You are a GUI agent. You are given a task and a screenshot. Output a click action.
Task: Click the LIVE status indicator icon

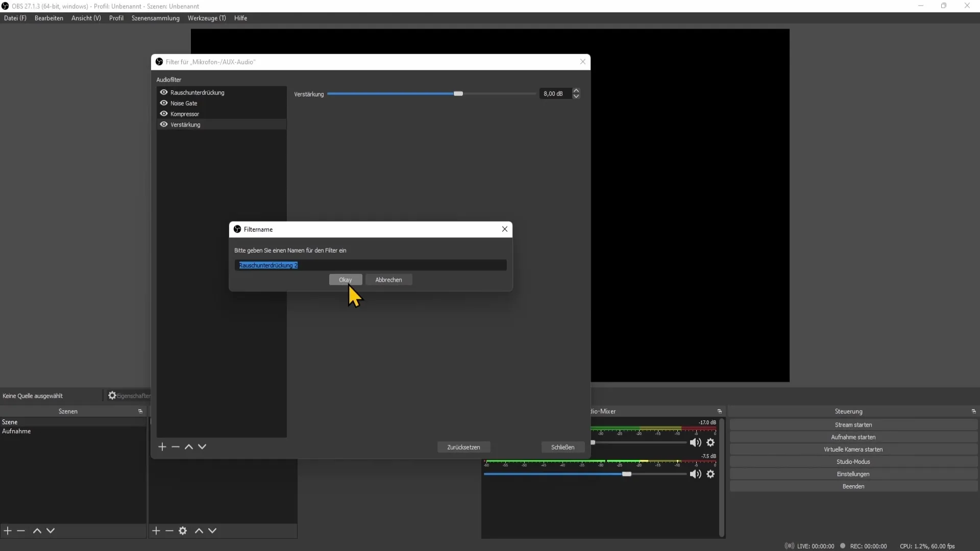click(x=789, y=546)
